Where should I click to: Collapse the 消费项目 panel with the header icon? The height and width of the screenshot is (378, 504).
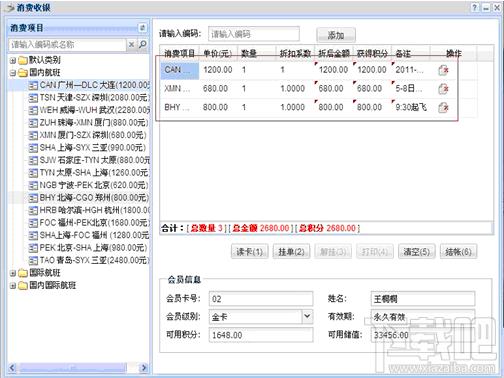coord(142,28)
